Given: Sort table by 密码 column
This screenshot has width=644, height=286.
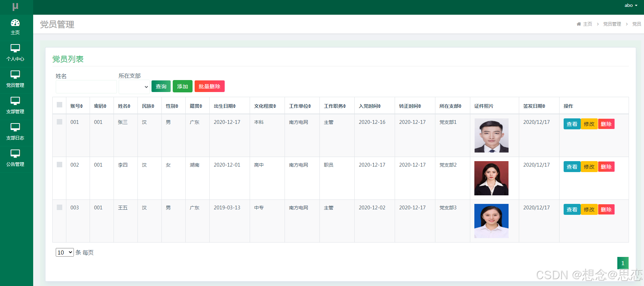Looking at the screenshot, I should [100, 106].
